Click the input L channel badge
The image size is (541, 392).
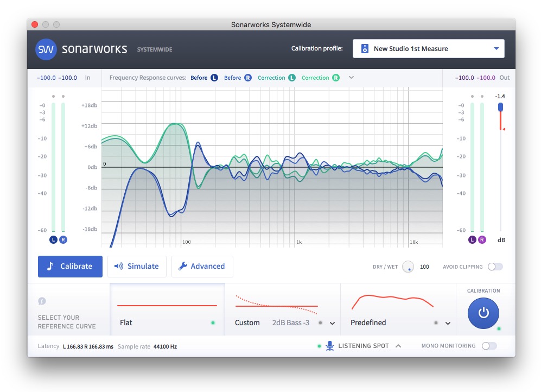tap(53, 239)
